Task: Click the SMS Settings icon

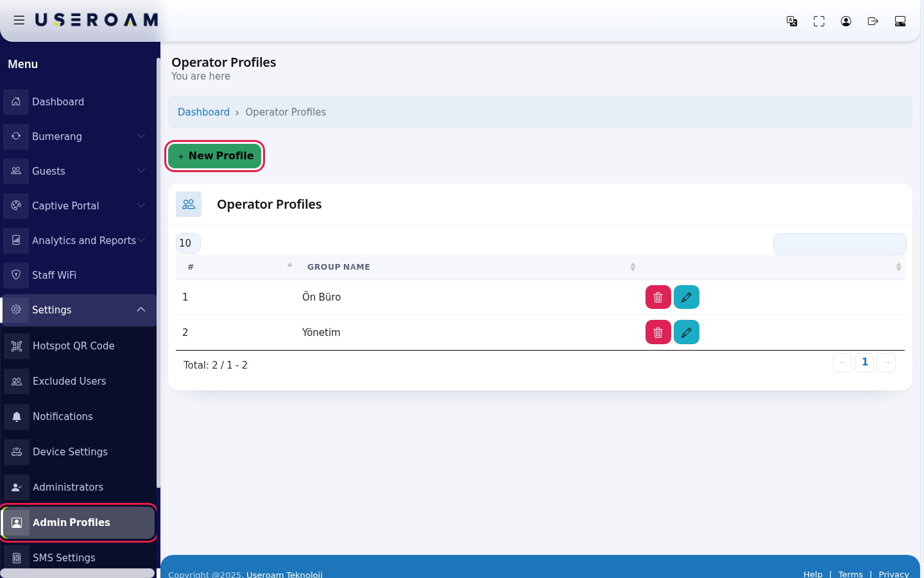Action: coord(17,557)
